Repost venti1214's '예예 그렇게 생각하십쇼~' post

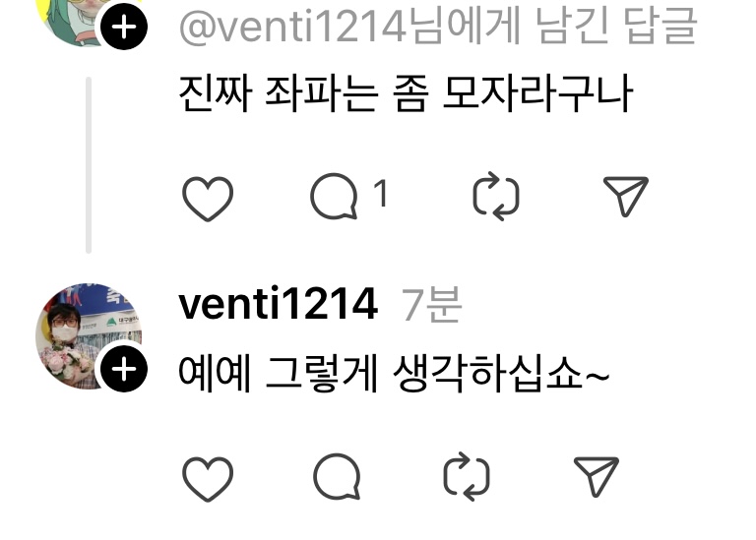coord(467,476)
